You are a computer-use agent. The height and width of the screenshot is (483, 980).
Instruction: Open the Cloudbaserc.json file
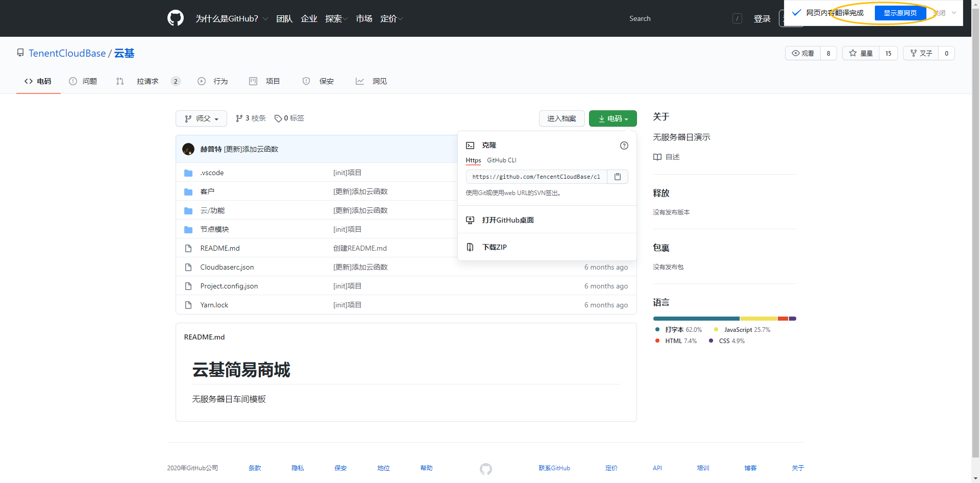pos(227,268)
